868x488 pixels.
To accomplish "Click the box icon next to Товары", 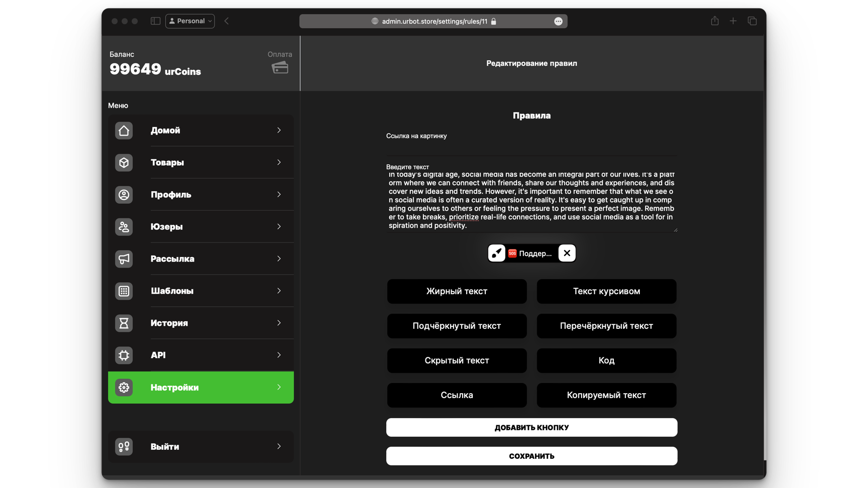I will pos(124,163).
